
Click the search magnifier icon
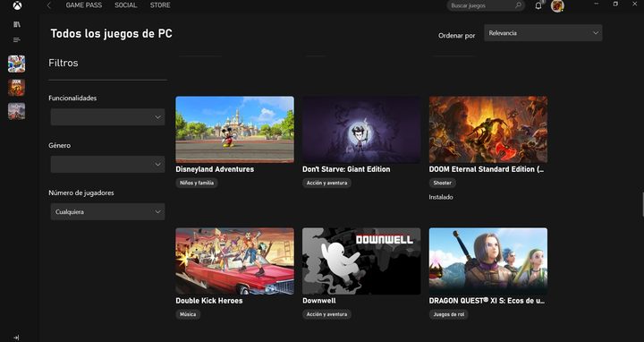click(518, 5)
